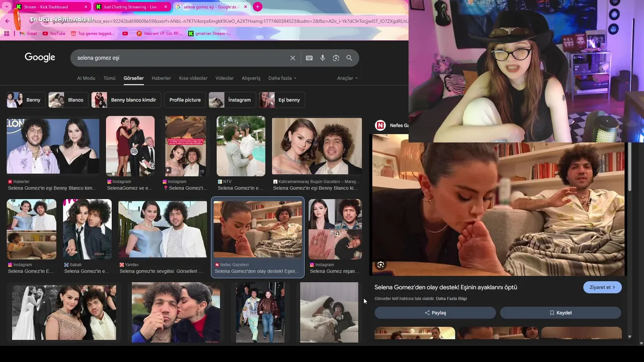Image resolution: width=644 pixels, height=362 pixels.
Task: Click the preview panel scrollbar down arrow
Action: (x=629, y=336)
